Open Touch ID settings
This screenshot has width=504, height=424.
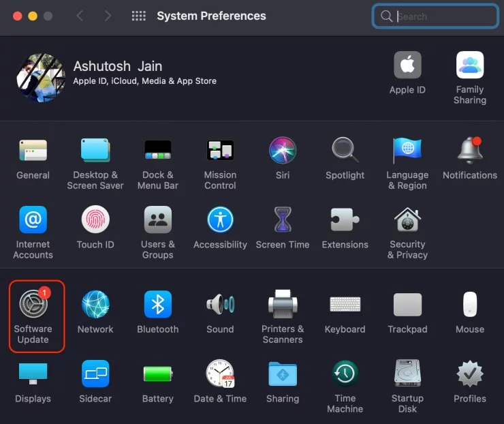95,220
